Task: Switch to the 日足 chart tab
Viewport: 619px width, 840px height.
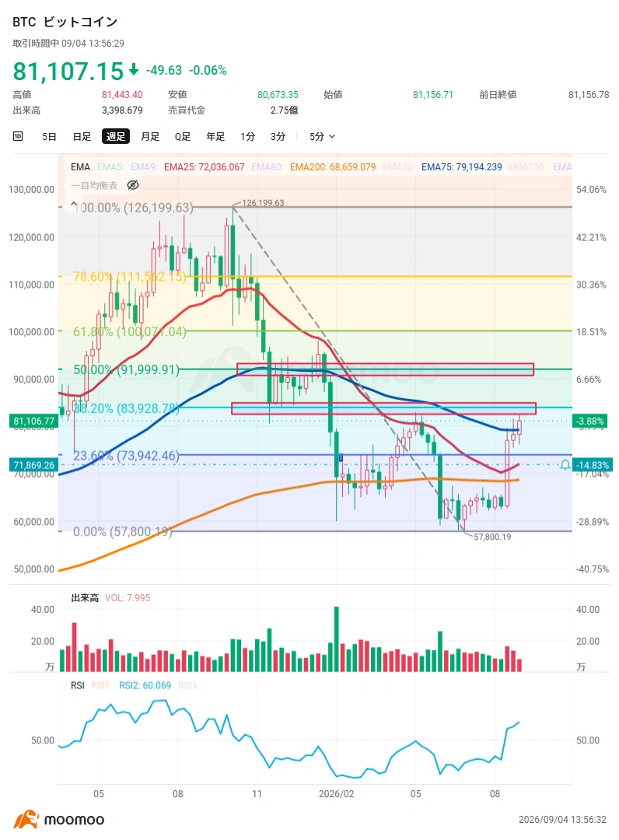Action: tap(82, 137)
